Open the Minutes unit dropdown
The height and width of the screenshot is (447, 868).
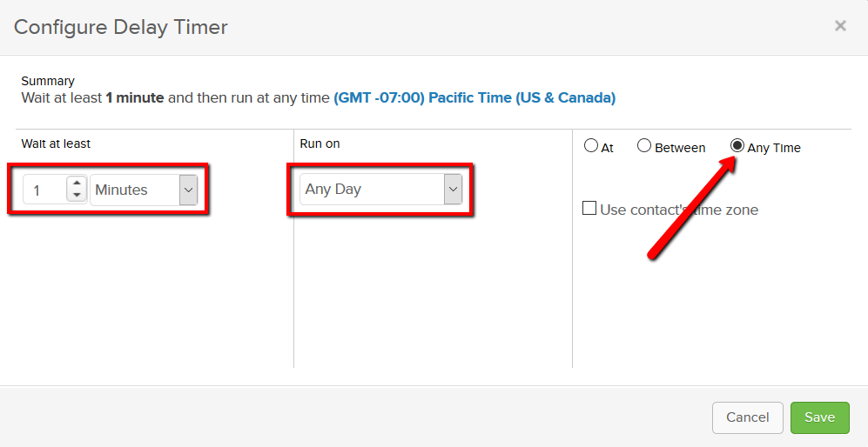click(x=144, y=190)
